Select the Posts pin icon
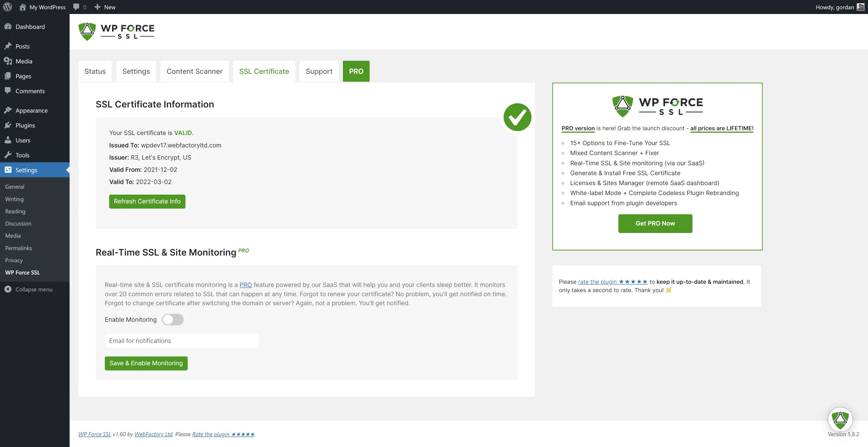This screenshot has height=447, width=868. (x=8, y=46)
